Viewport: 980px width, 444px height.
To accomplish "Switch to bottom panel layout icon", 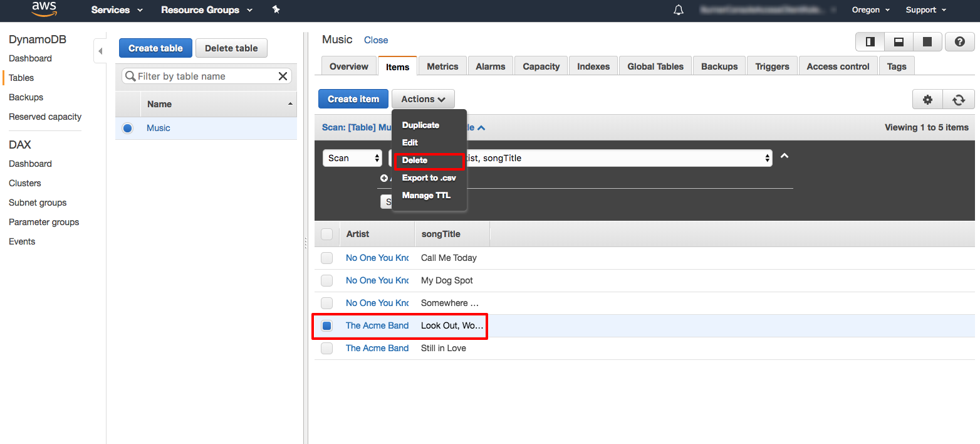I will [x=899, y=42].
